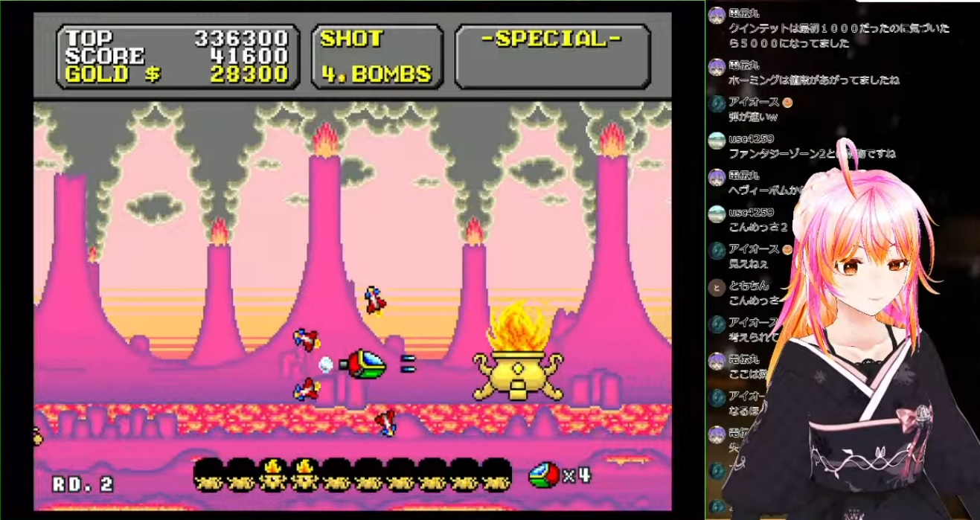980x520 pixels.
Task: Click the SCORE value 41600
Action: 249,57
